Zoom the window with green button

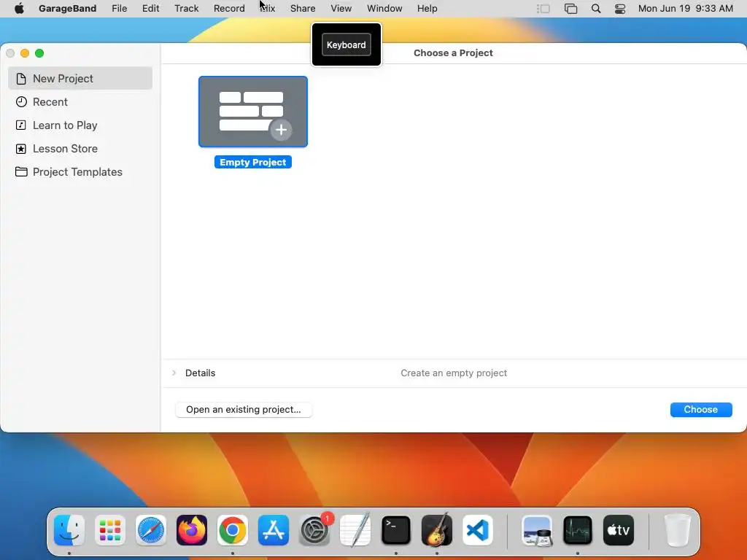[x=39, y=53]
